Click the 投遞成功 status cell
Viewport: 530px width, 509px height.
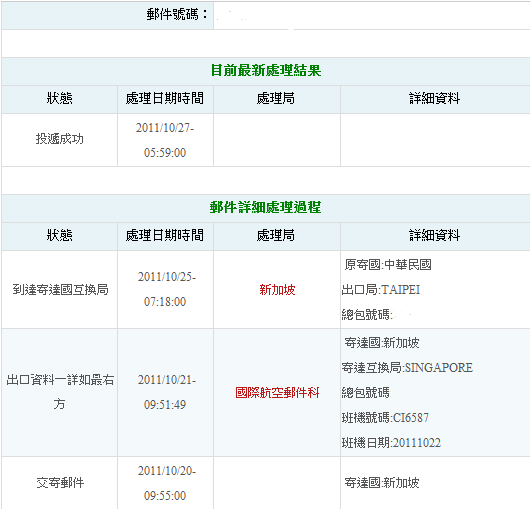coord(59,139)
